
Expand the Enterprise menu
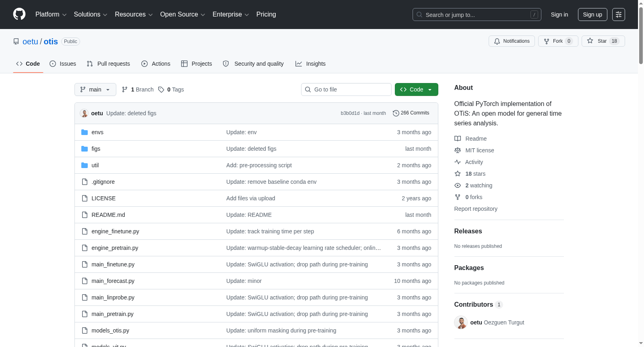point(231,15)
